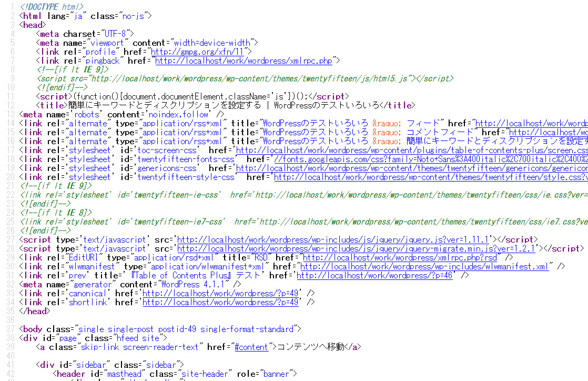Open the jquery-migrate.min.js script link
Image resolution: width=588 pixels, height=381 pixels.
click(x=356, y=248)
